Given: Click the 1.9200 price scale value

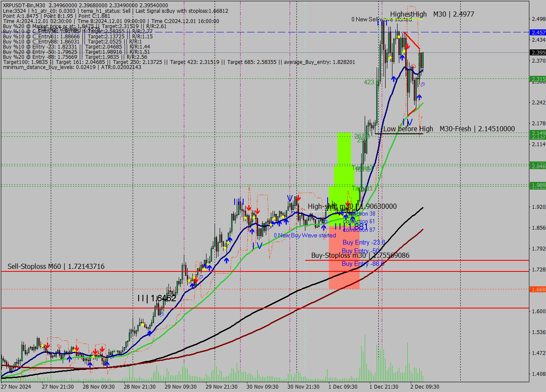Looking at the screenshot, I should (538, 207).
